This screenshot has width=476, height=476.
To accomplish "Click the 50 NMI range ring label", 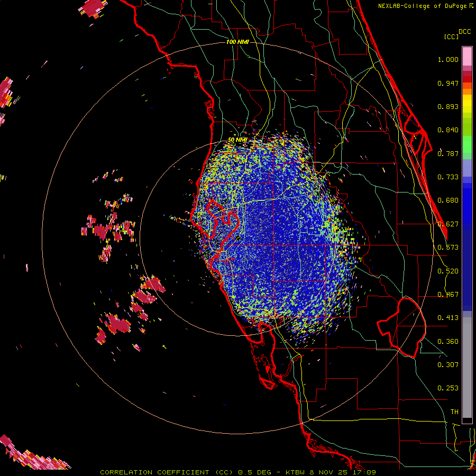I will tap(237, 140).
